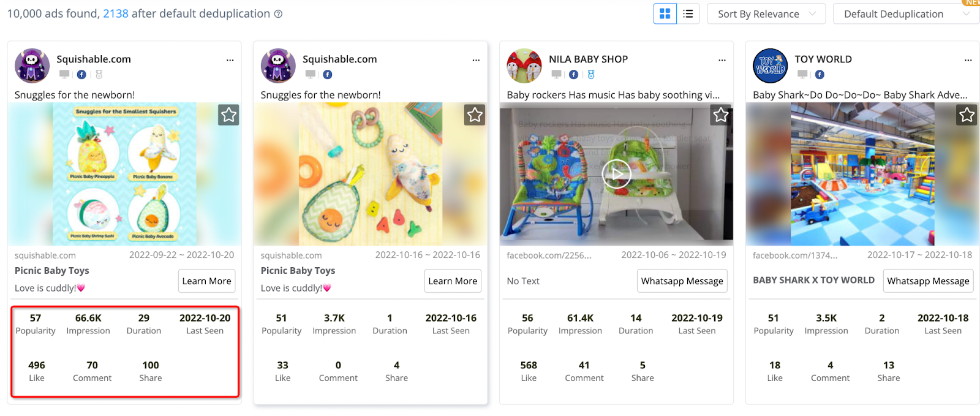980x416 pixels.
Task: Switch to grid view layout
Action: click(665, 13)
